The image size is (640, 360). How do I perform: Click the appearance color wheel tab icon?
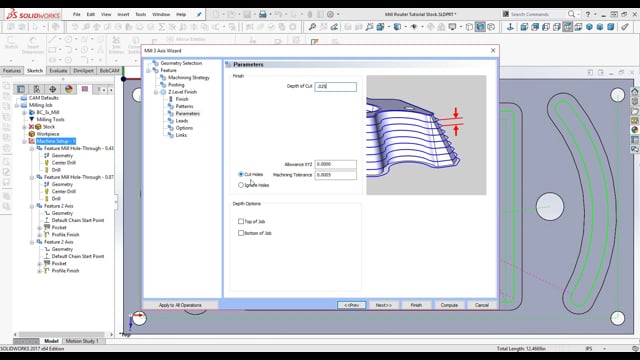coord(69,89)
